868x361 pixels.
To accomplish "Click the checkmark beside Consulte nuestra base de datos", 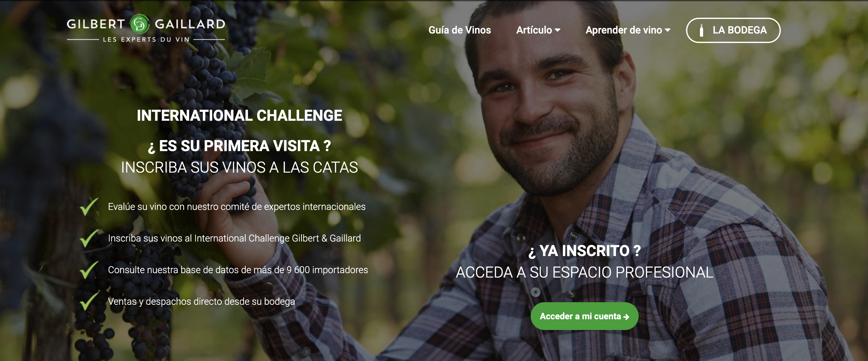I will click(x=89, y=270).
